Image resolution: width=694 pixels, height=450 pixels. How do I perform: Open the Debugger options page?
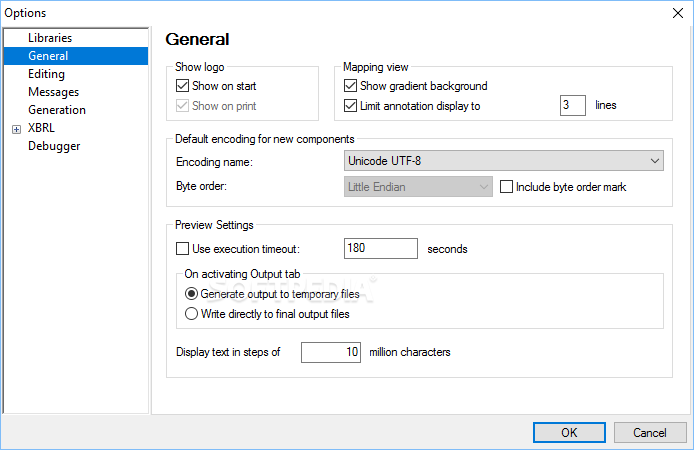(54, 146)
